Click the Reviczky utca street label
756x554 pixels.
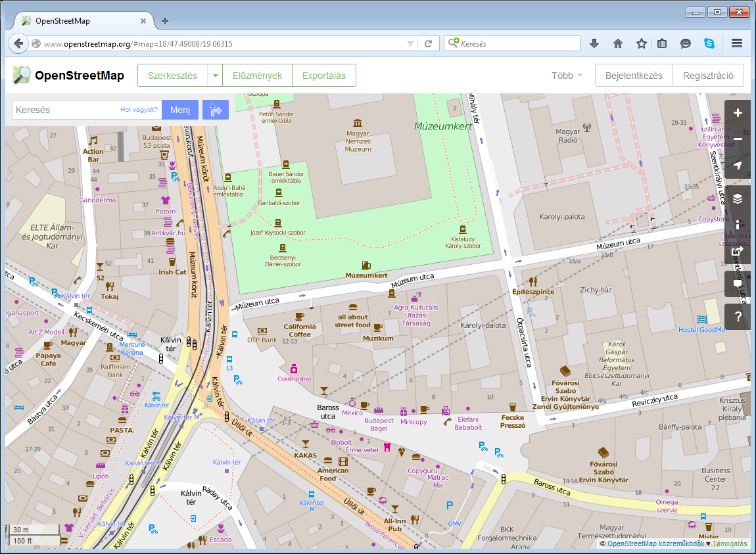pyautogui.click(x=654, y=400)
